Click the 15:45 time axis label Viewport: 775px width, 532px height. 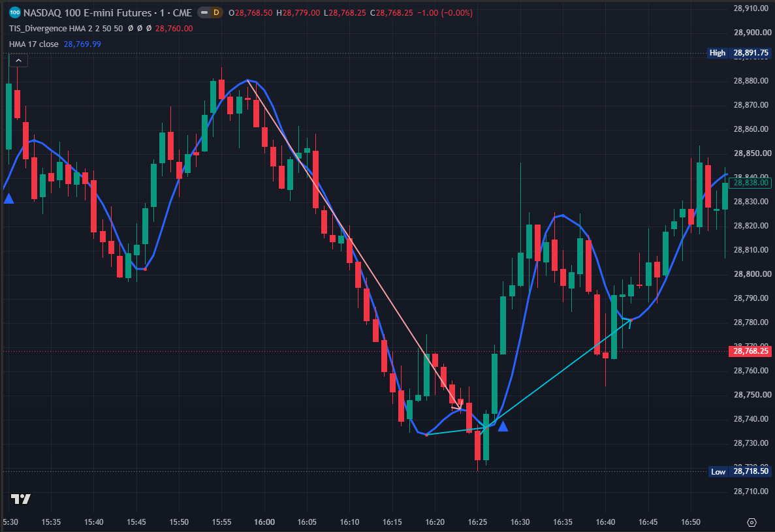[136, 522]
